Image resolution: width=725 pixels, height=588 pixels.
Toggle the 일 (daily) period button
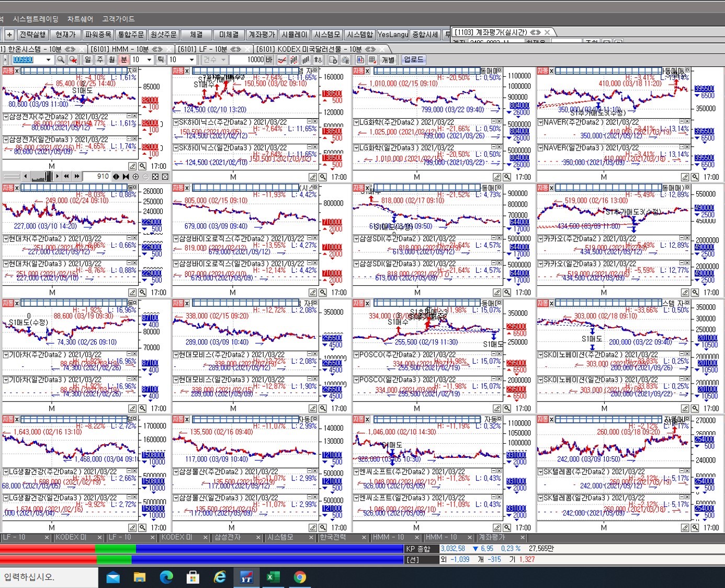point(88,60)
